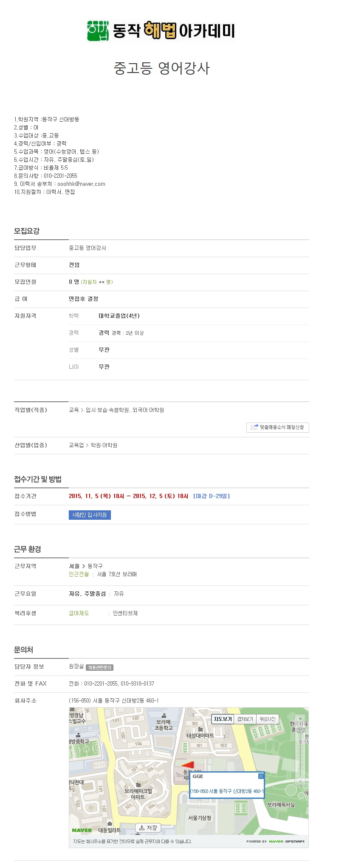Switch map to 위성사진 satellite view
This screenshot has height=868, width=353.
(268, 719)
